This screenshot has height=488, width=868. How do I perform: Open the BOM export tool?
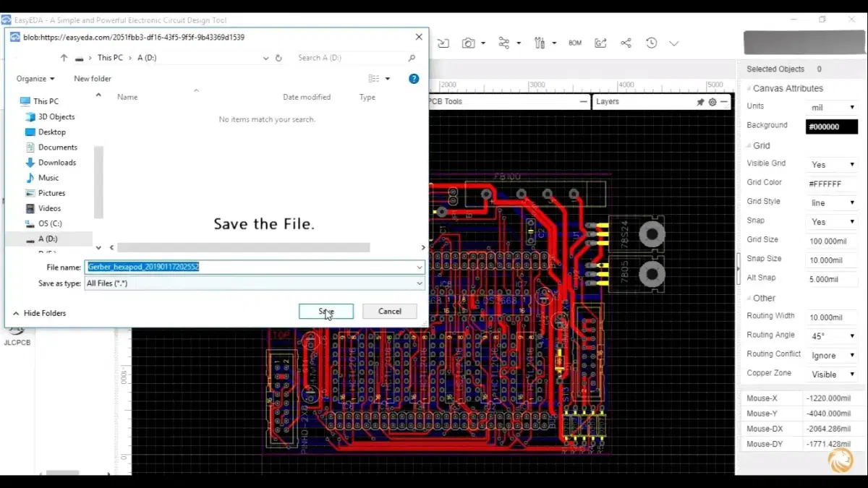575,43
